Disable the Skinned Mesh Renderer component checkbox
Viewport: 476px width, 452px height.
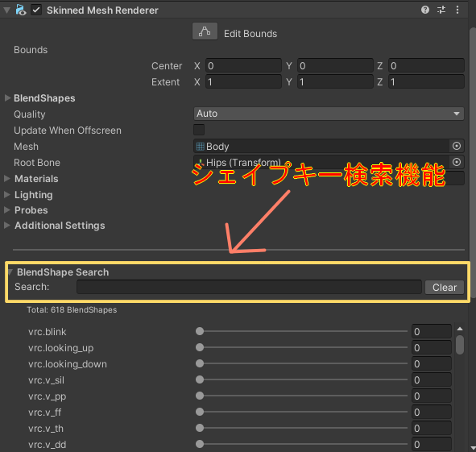coord(36,10)
